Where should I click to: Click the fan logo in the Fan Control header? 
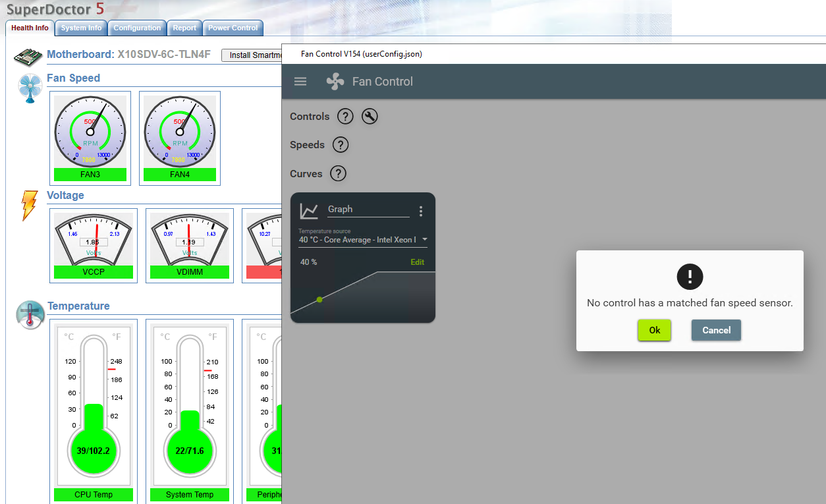point(336,81)
